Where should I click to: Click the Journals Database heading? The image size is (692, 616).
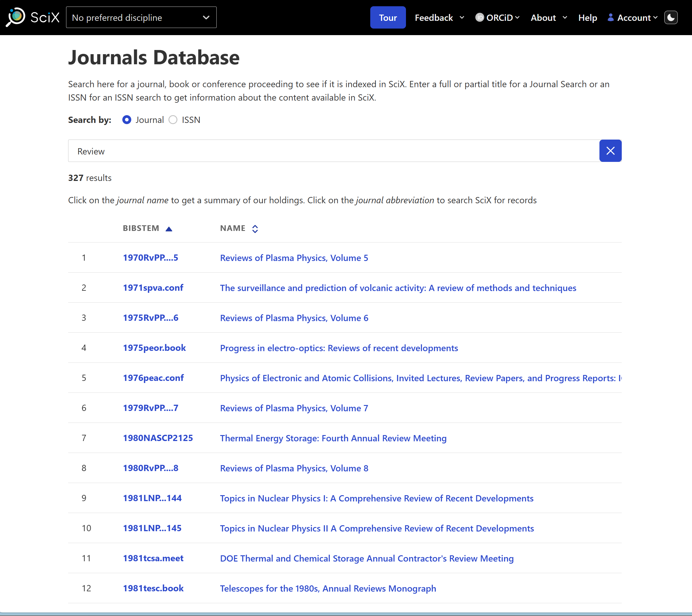(x=154, y=57)
